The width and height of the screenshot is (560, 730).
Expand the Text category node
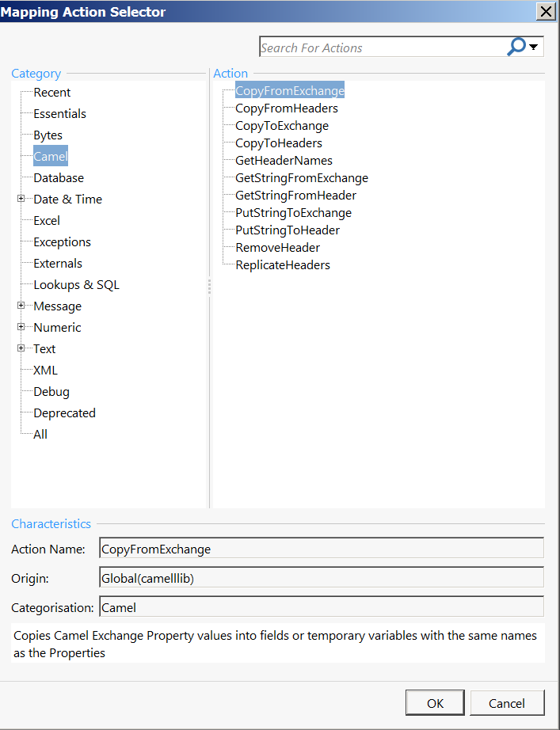tap(21, 348)
